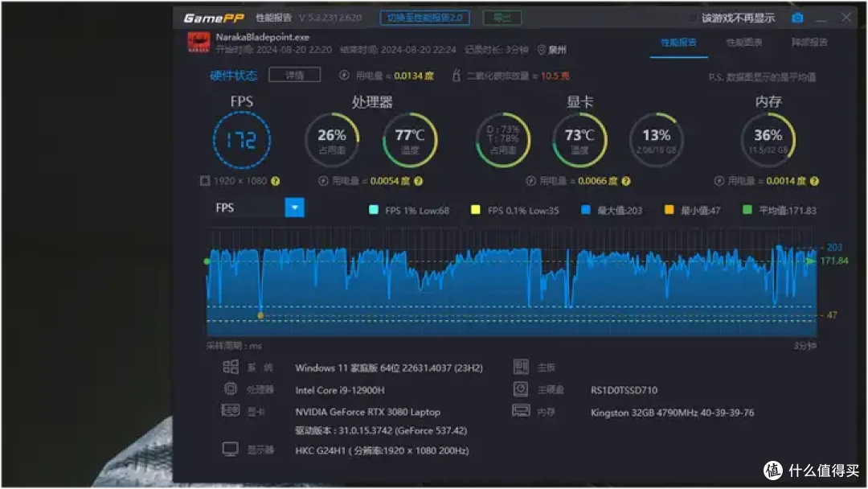Screen dimensions: 868x489
Task: Click the RS1D0TSSD710 disk name
Action: (624, 390)
